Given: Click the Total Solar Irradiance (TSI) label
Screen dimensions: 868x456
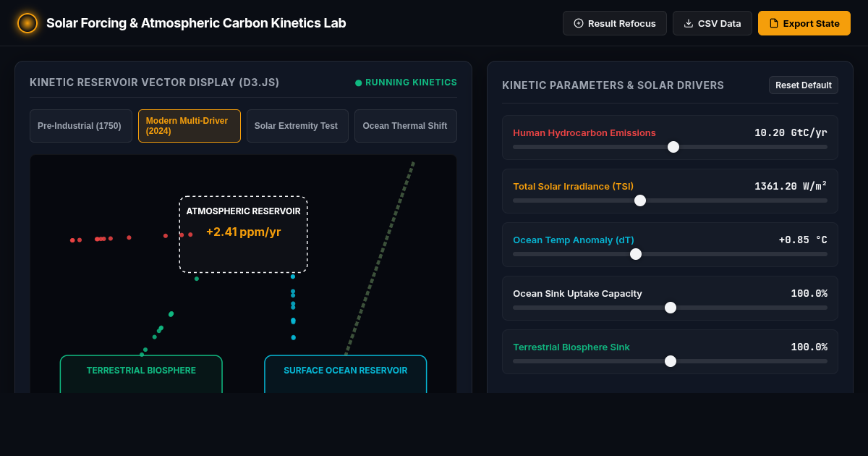Looking at the screenshot, I should coord(573,186).
